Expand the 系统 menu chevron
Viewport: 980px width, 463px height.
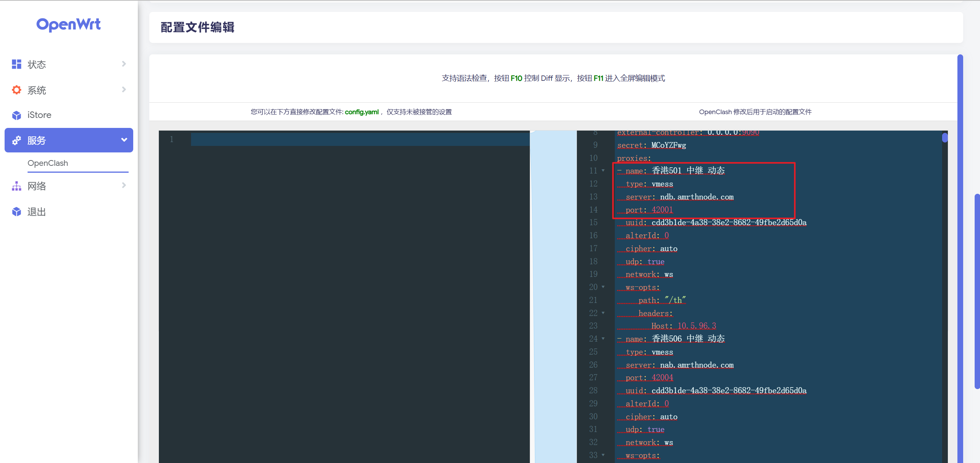coord(124,90)
